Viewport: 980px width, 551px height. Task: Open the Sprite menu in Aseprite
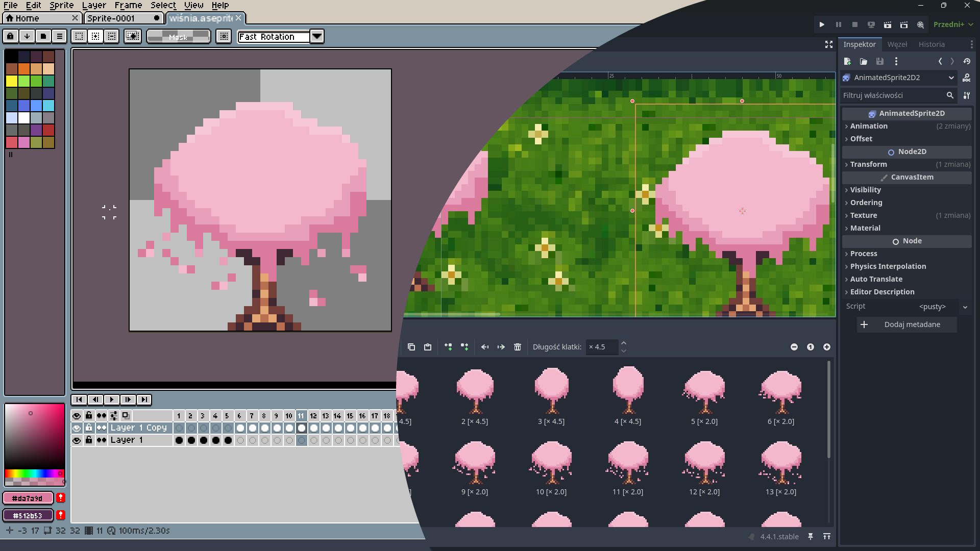pyautogui.click(x=61, y=5)
